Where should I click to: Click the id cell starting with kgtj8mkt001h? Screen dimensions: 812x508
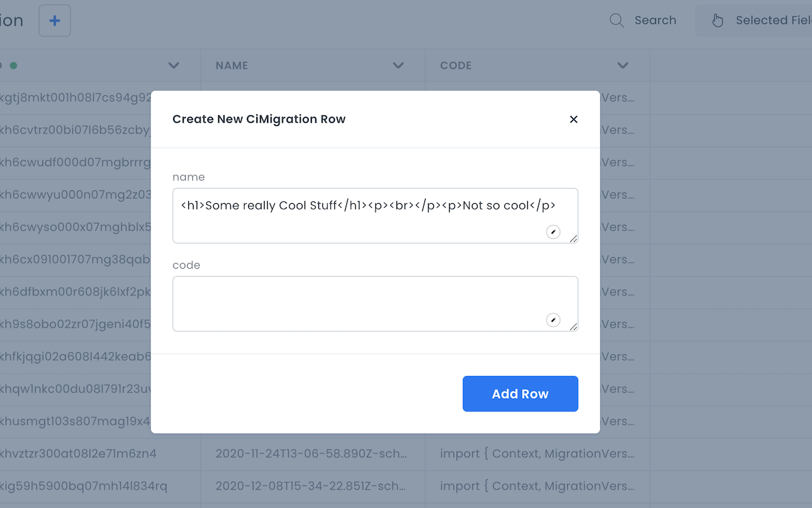coord(75,98)
